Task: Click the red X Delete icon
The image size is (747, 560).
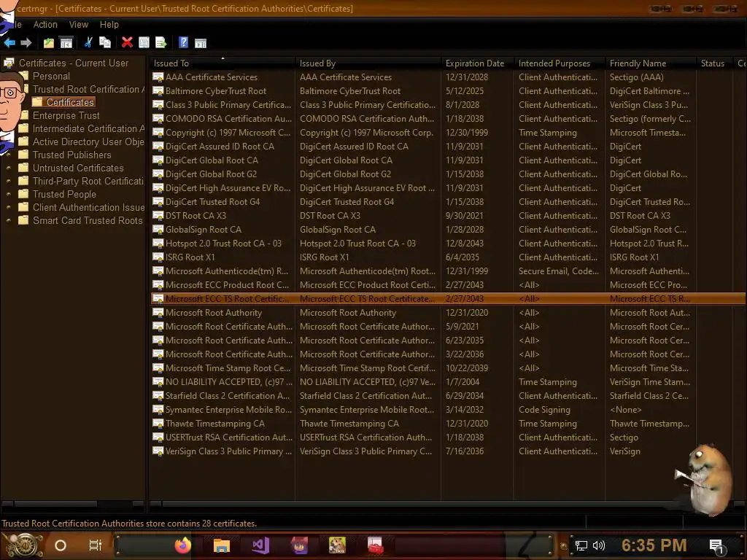Action: point(127,42)
